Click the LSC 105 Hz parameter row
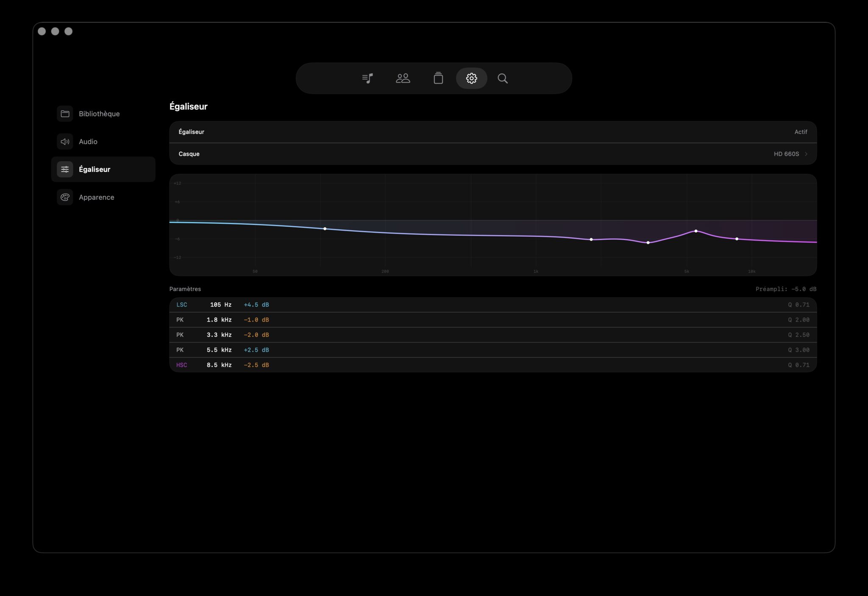The height and width of the screenshot is (596, 868). point(492,305)
